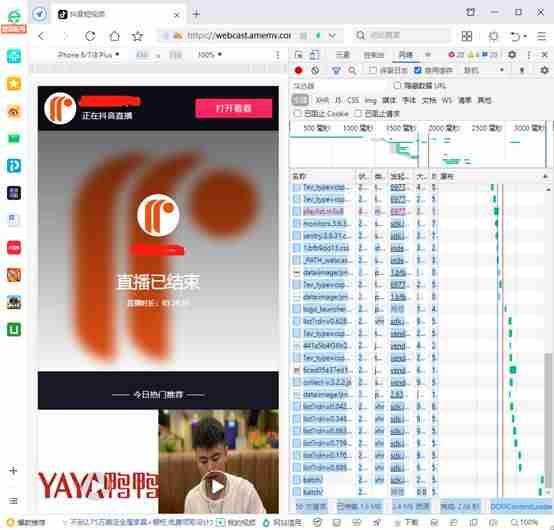Filter requests by WS type
This screenshot has width=554, height=530.
pyautogui.click(x=447, y=100)
